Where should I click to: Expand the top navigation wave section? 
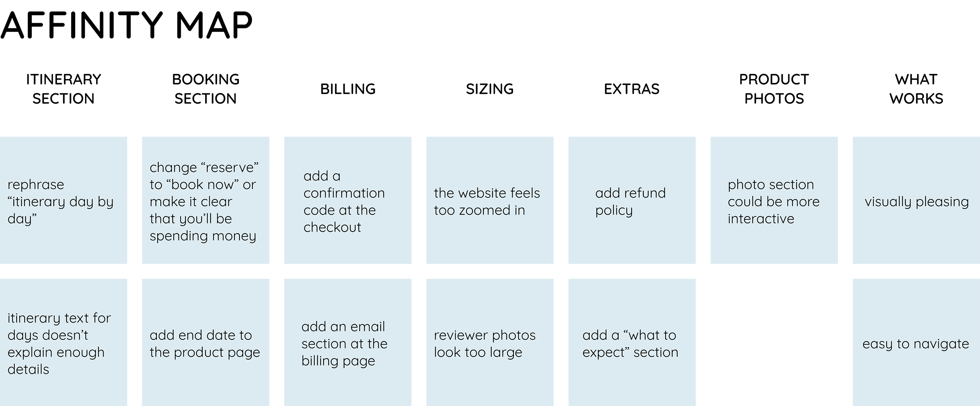(x=490, y=50)
